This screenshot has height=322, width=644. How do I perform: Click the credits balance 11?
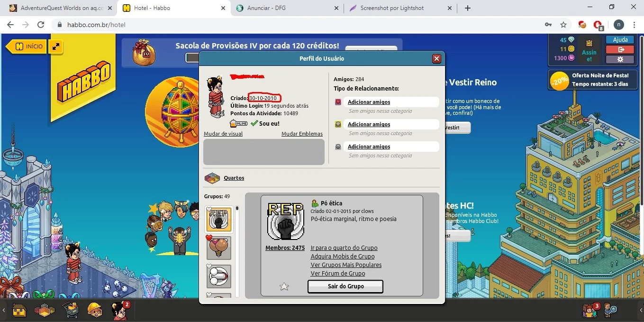click(567, 49)
